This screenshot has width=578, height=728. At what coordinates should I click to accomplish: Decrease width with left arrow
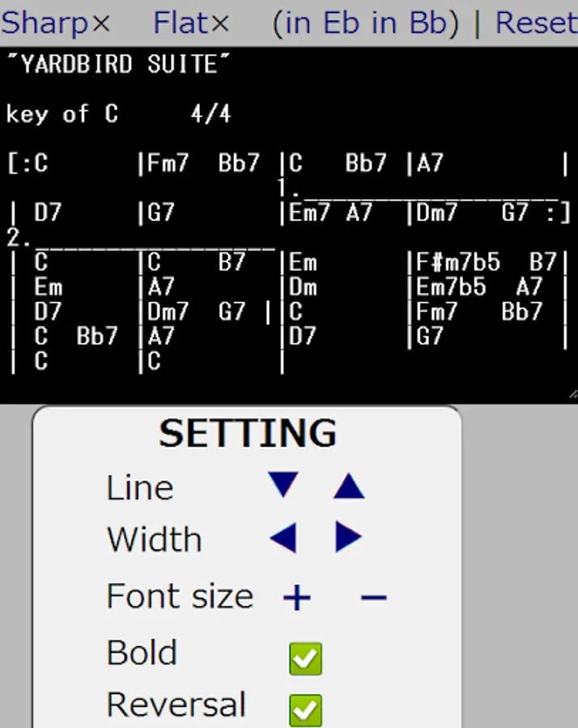(x=283, y=538)
